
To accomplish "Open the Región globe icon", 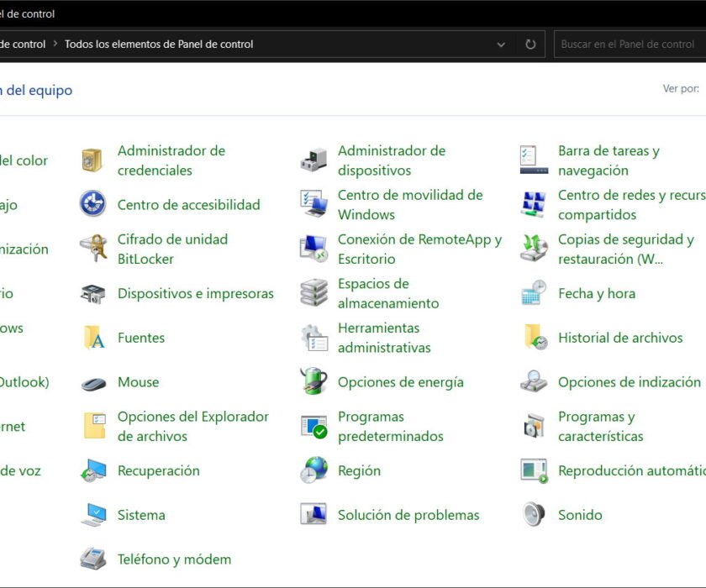I will [313, 470].
